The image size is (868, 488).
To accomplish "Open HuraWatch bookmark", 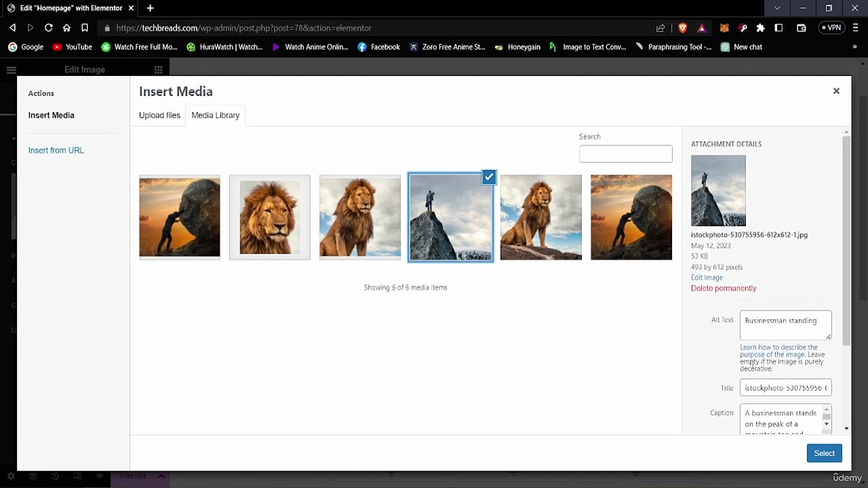I will coord(224,47).
